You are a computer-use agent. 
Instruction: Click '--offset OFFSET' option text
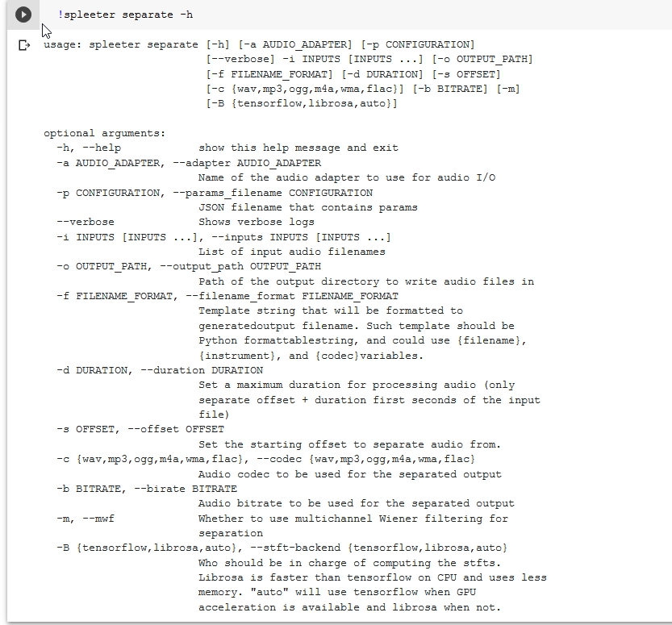[176, 429]
